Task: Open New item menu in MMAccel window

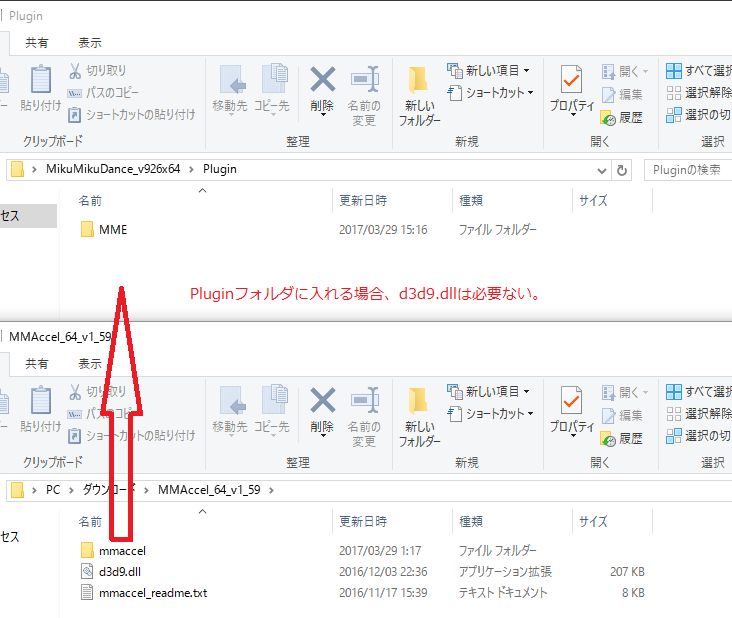Action: pos(488,392)
